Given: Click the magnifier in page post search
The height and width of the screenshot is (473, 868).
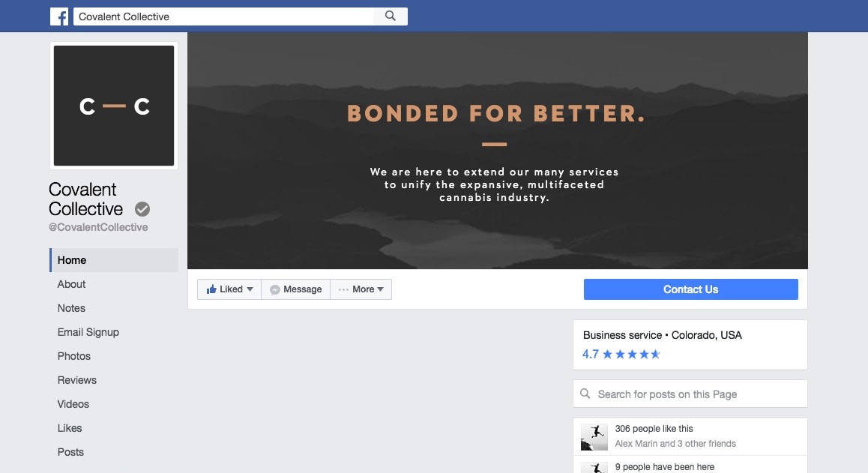Looking at the screenshot, I should coord(585,394).
